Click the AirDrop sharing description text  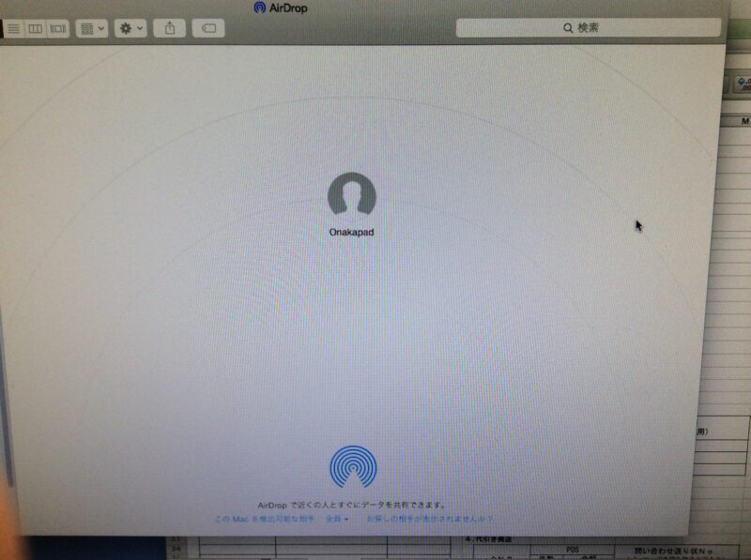[352, 505]
